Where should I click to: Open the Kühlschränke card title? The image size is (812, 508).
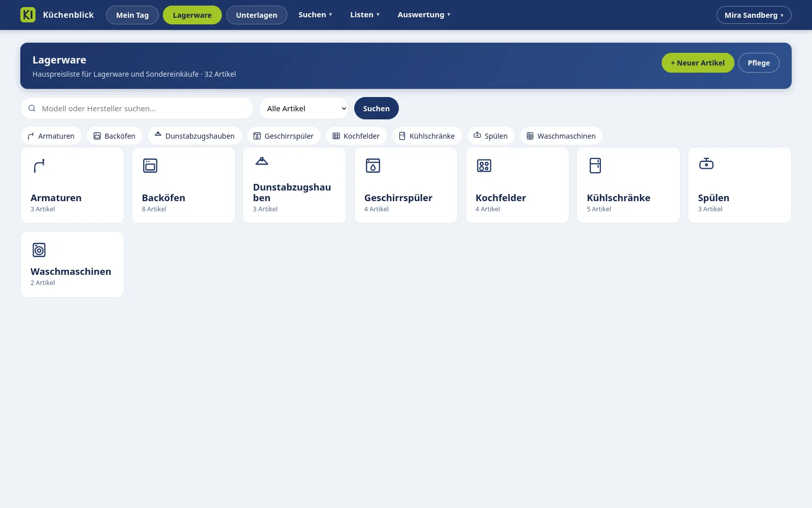619,198
